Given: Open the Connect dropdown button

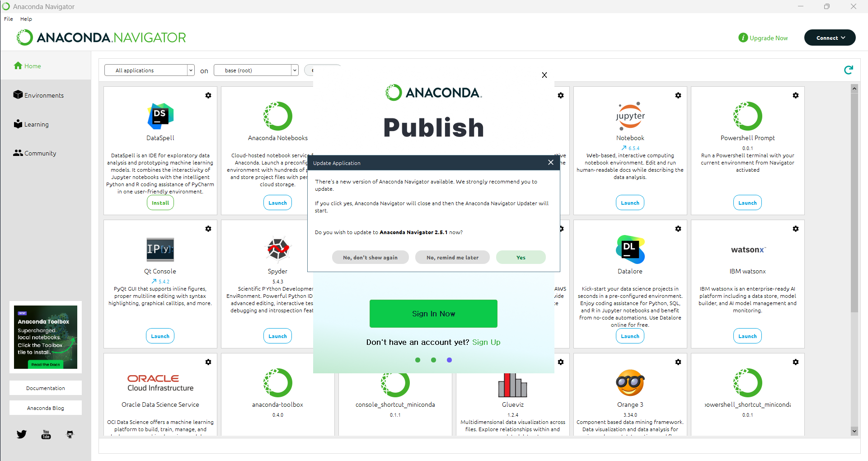Looking at the screenshot, I should pyautogui.click(x=830, y=38).
